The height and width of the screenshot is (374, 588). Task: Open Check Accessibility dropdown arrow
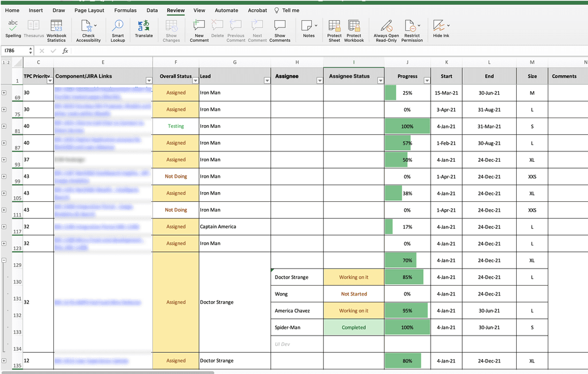95,25
